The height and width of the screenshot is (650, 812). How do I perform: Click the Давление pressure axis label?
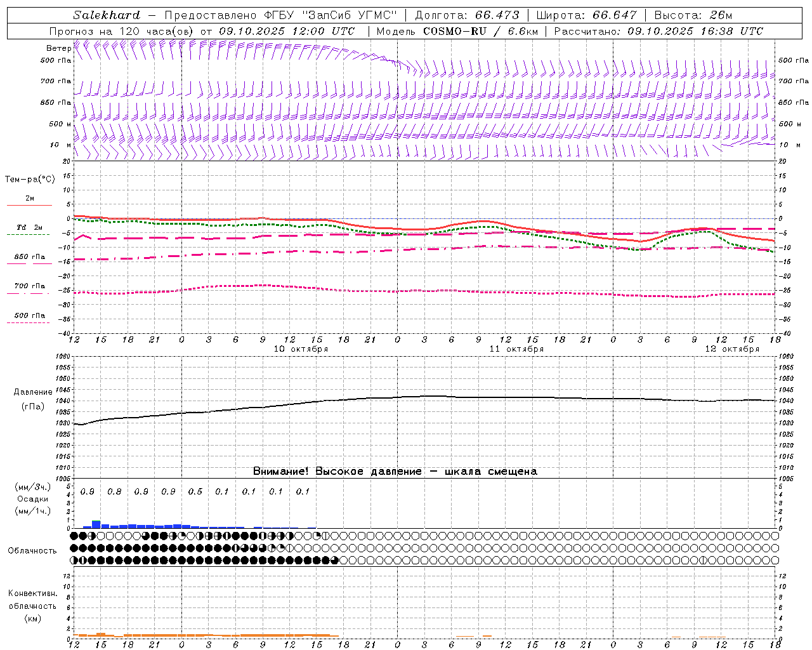(x=33, y=392)
